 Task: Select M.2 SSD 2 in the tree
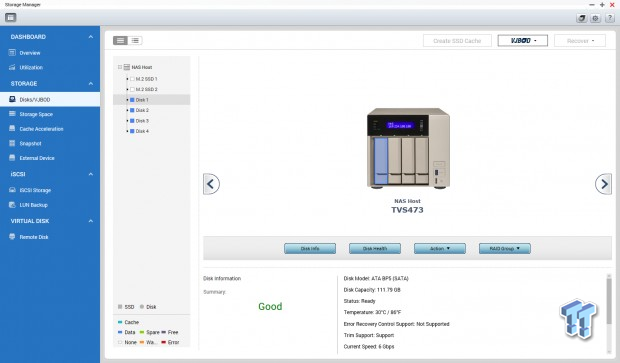[146, 89]
